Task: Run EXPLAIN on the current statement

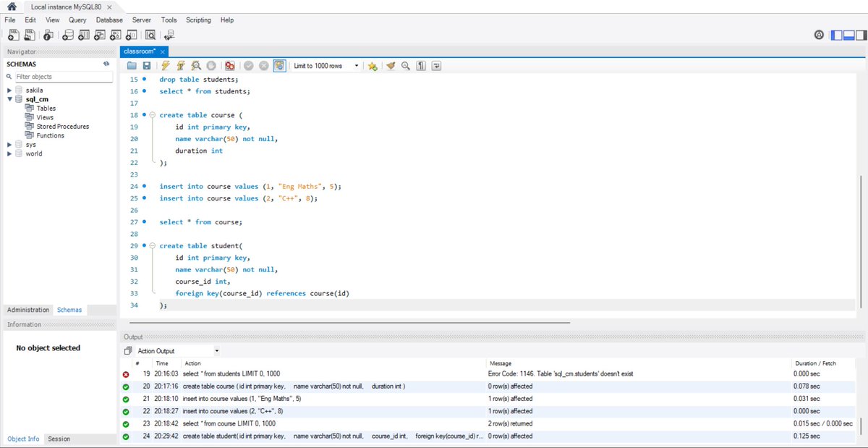Action: tap(196, 66)
